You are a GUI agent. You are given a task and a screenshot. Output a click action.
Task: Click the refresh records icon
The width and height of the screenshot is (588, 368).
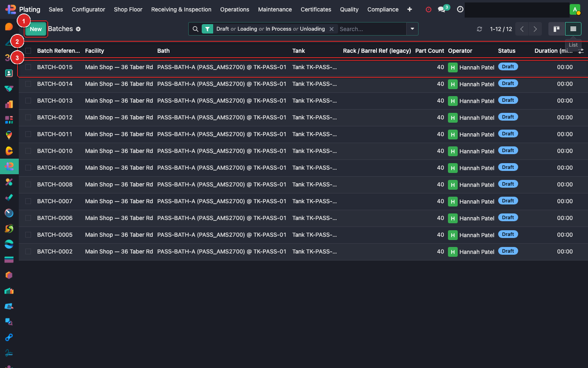tap(479, 29)
